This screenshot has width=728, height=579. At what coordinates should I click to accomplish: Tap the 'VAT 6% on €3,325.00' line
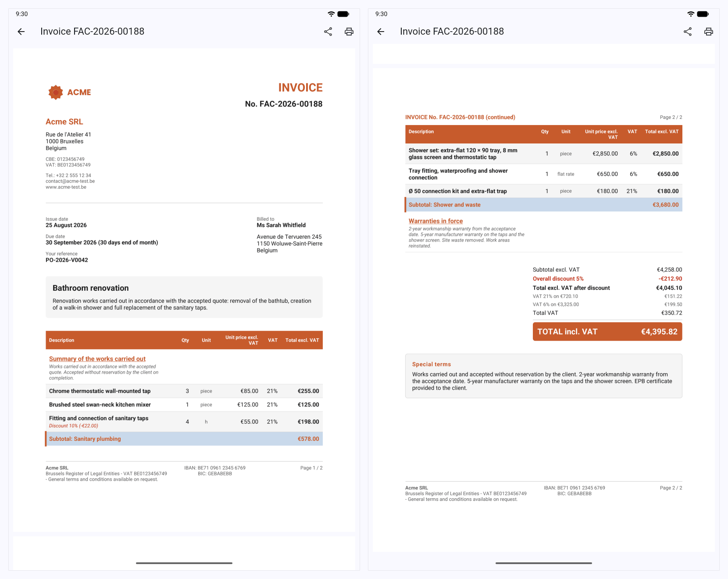607,304
